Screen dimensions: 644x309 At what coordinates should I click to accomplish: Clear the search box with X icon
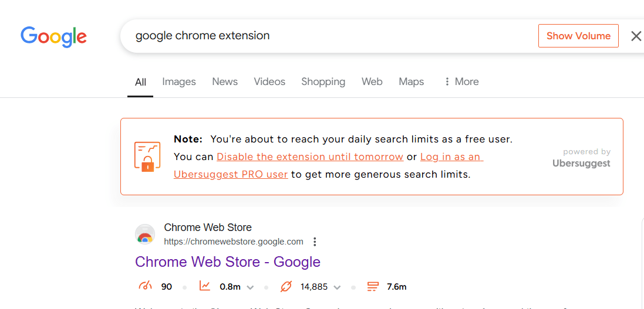[636, 36]
